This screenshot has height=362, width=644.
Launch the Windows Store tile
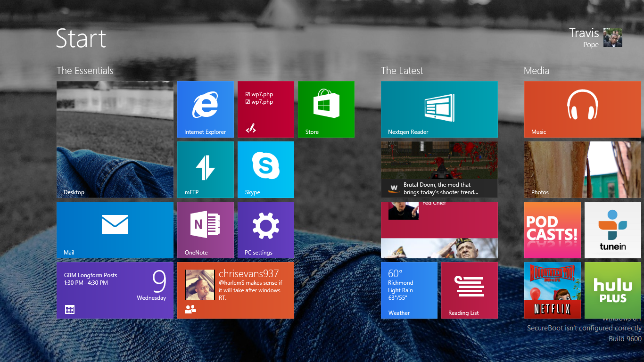click(x=326, y=109)
